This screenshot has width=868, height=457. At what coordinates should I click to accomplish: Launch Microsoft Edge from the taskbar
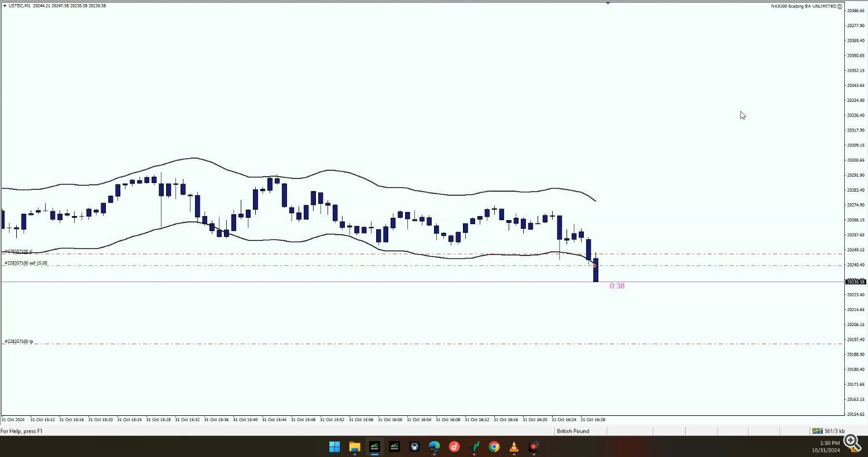click(434, 447)
